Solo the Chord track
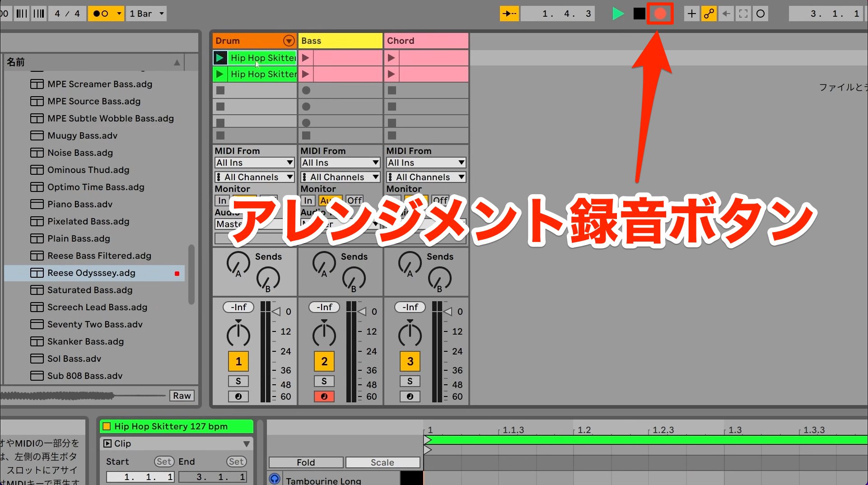868x485 pixels. 410,381
